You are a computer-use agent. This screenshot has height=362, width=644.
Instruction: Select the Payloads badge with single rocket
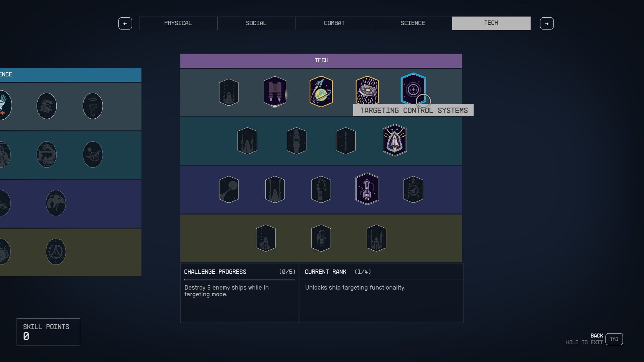[x=345, y=141]
